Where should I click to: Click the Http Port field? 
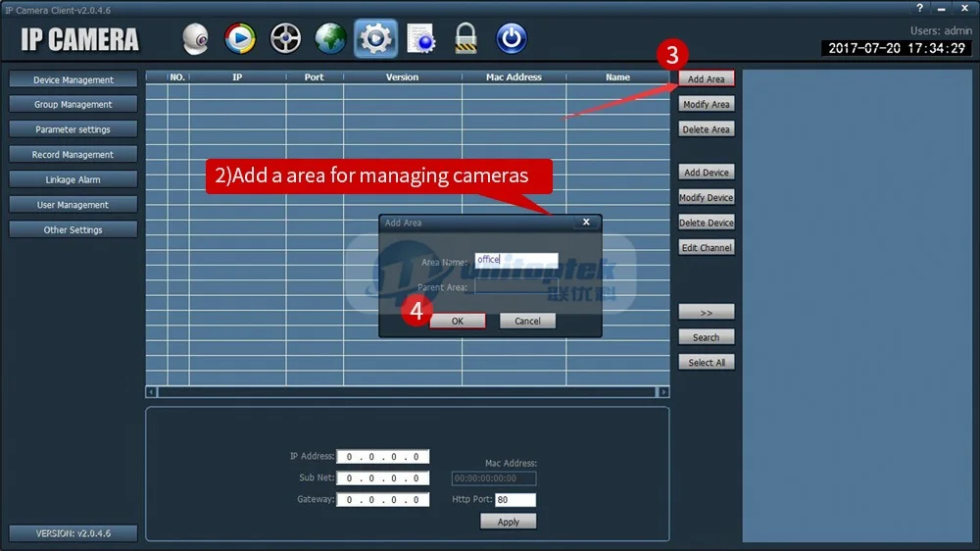point(515,499)
